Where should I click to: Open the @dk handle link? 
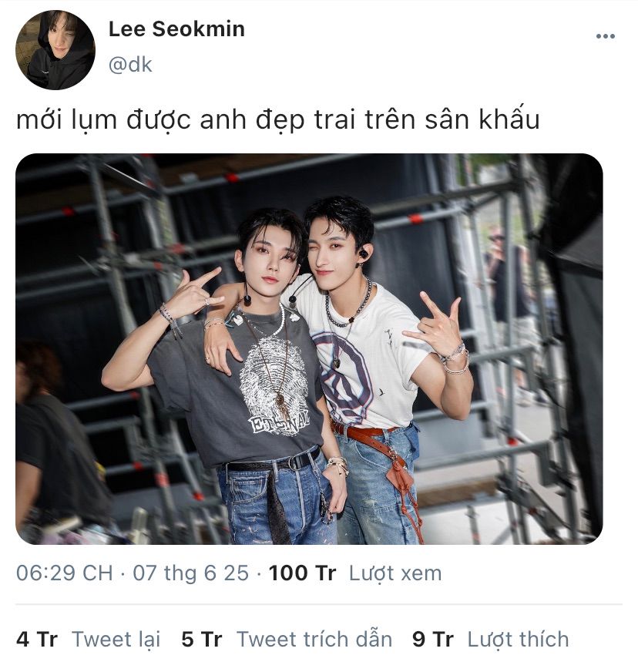[x=130, y=65]
